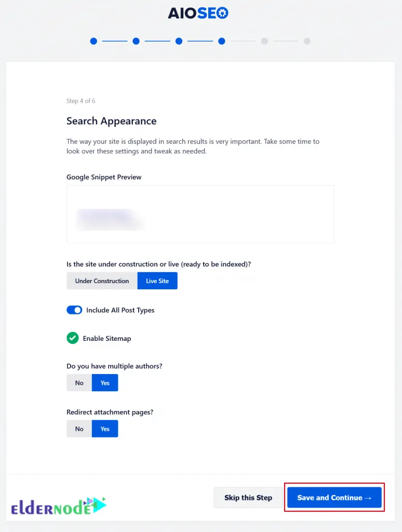
Task: Click the green Enable Sitemap checkmark icon
Action: tap(72, 338)
